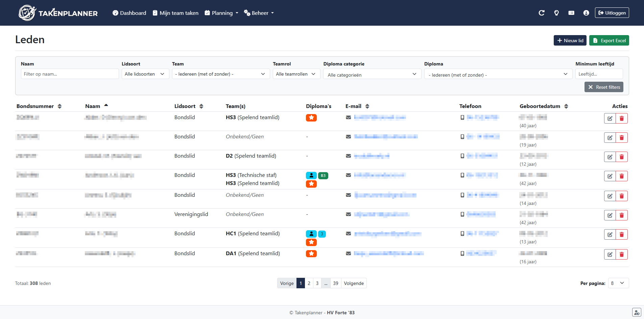
Task: Open the Planning menu
Action: (222, 13)
